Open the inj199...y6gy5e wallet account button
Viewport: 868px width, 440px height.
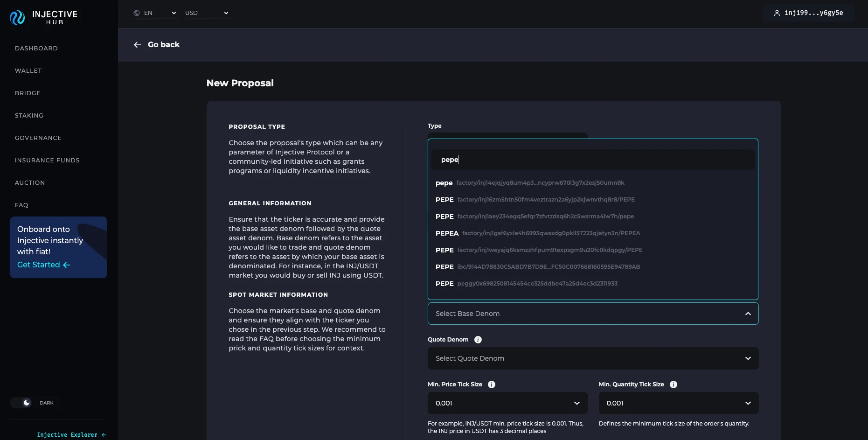(808, 13)
